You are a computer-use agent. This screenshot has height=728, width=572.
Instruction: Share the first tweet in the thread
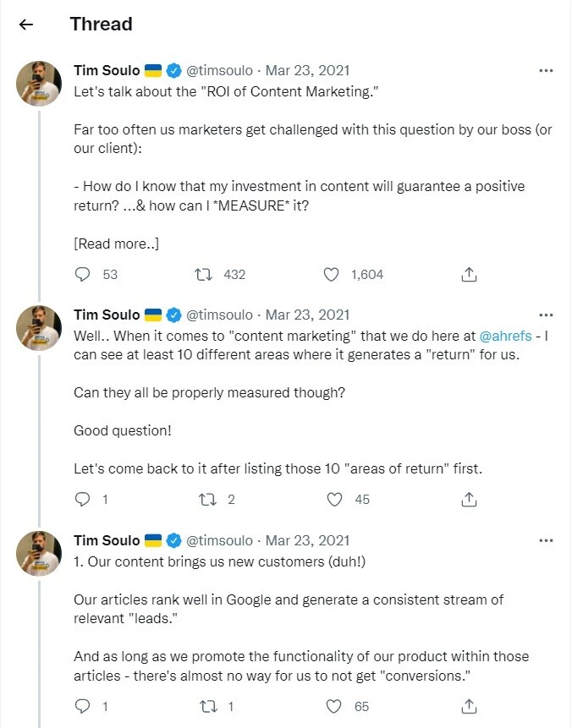pos(470,274)
